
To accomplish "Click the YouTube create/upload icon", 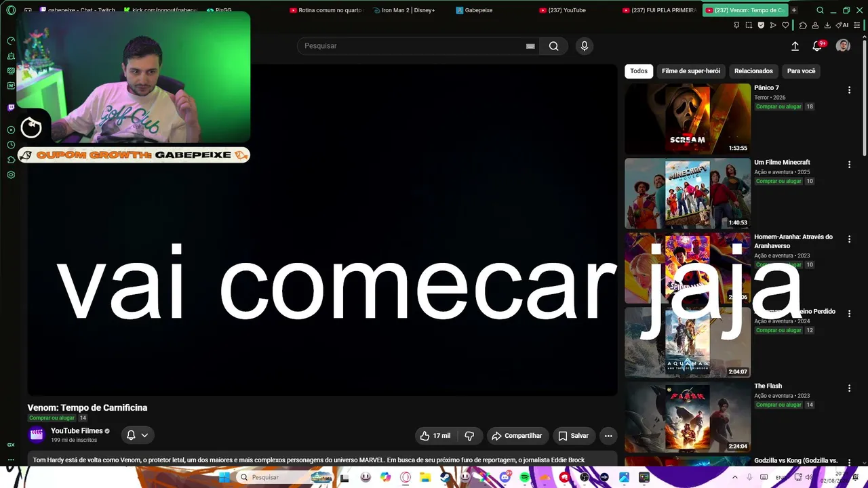I will (x=795, y=46).
